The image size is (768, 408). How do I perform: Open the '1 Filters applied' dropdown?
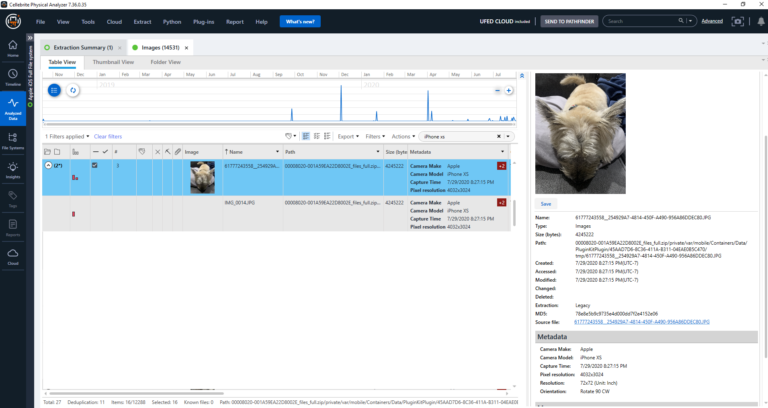point(67,136)
